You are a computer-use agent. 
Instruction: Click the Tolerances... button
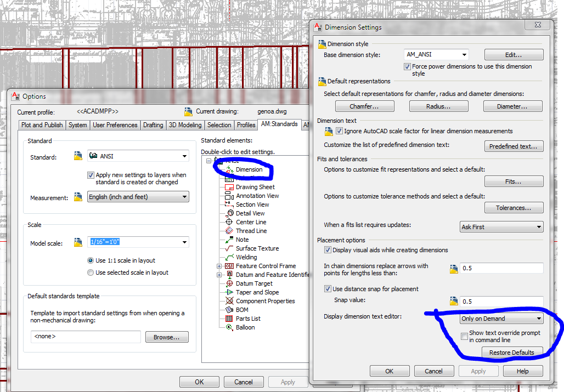coord(514,208)
